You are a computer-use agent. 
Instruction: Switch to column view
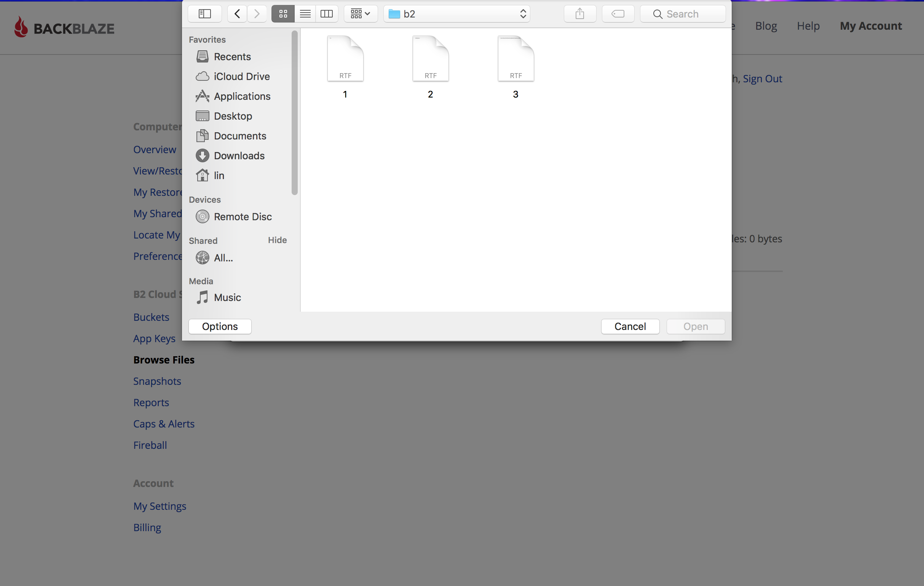[x=327, y=14]
